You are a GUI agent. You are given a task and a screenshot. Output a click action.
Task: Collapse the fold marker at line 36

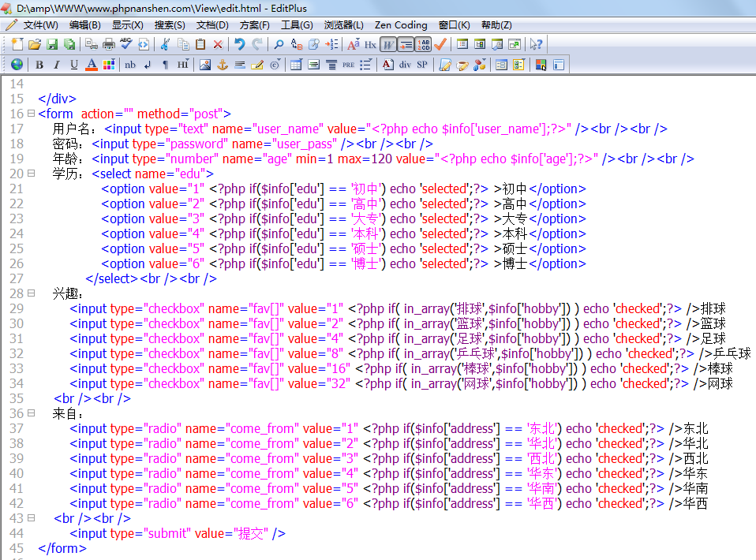[31, 413]
